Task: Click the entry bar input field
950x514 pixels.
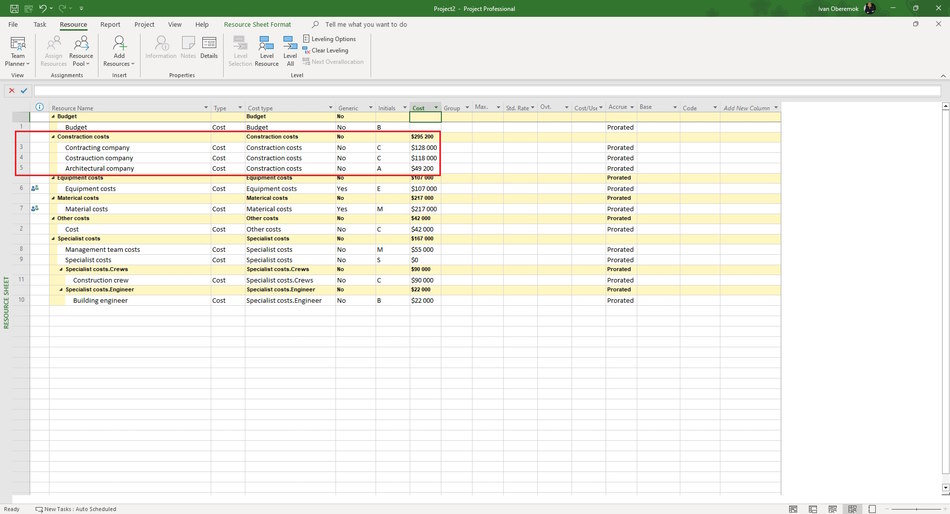Action: click(x=487, y=90)
